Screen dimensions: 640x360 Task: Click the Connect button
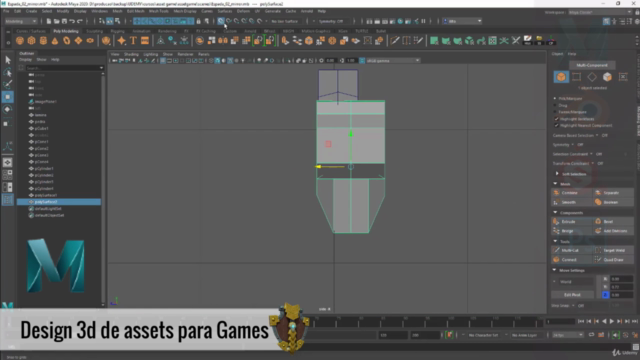(x=571, y=260)
